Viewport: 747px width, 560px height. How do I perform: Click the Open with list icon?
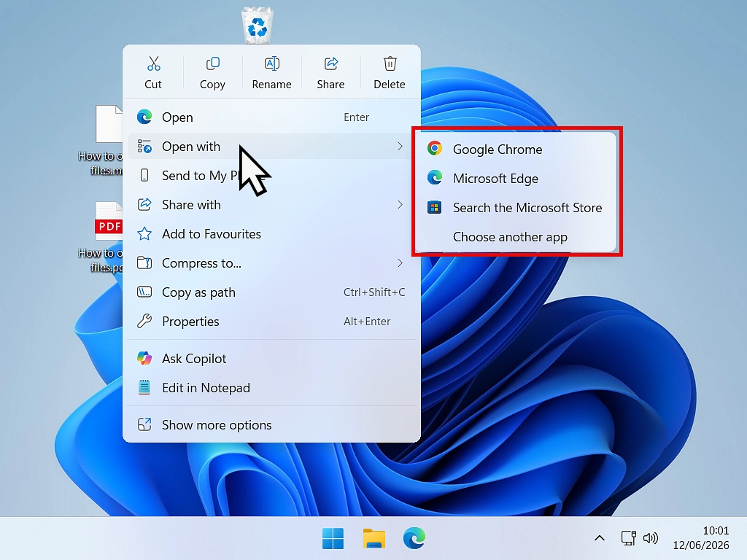[x=144, y=146]
